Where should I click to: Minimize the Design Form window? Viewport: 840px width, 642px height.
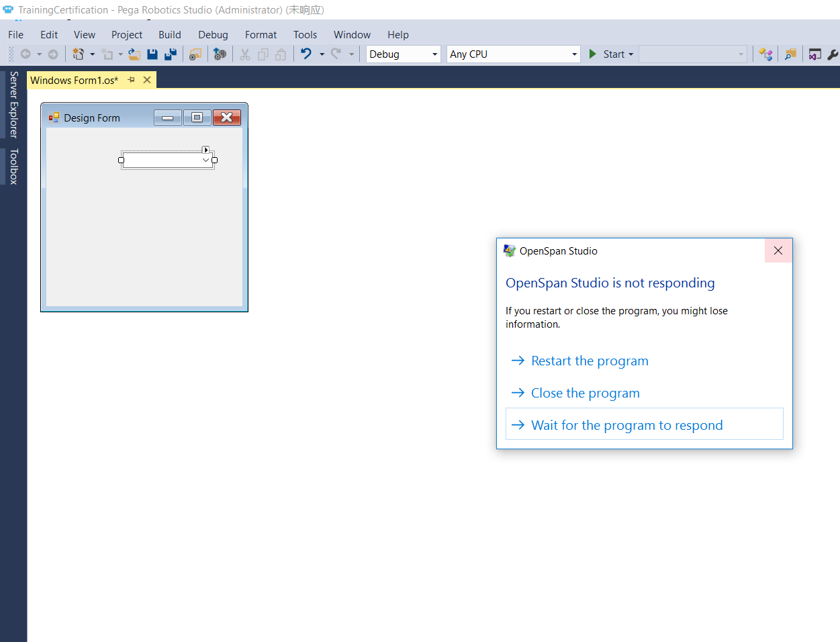[x=168, y=118]
